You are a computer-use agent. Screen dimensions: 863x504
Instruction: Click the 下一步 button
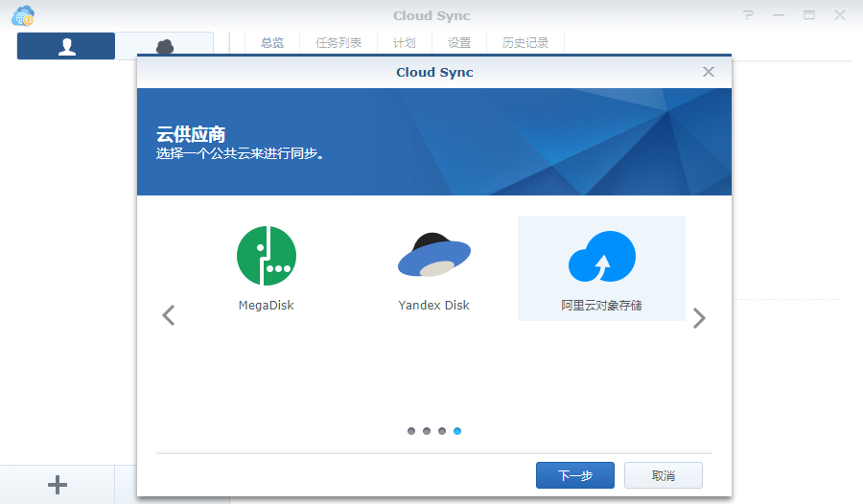575,475
